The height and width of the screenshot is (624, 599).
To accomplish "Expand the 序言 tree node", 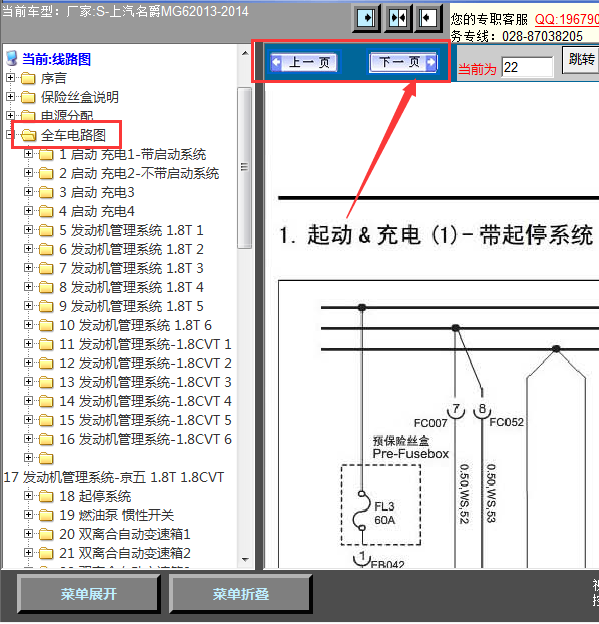I will tap(10, 77).
